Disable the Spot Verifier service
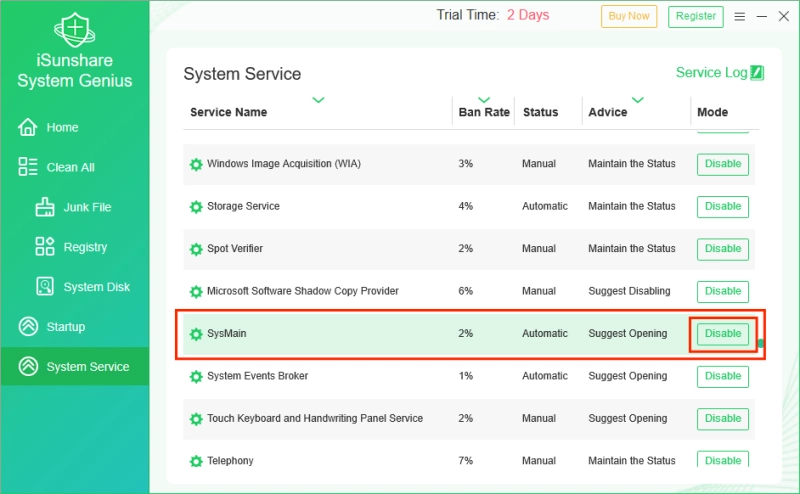The width and height of the screenshot is (800, 494). 722,249
